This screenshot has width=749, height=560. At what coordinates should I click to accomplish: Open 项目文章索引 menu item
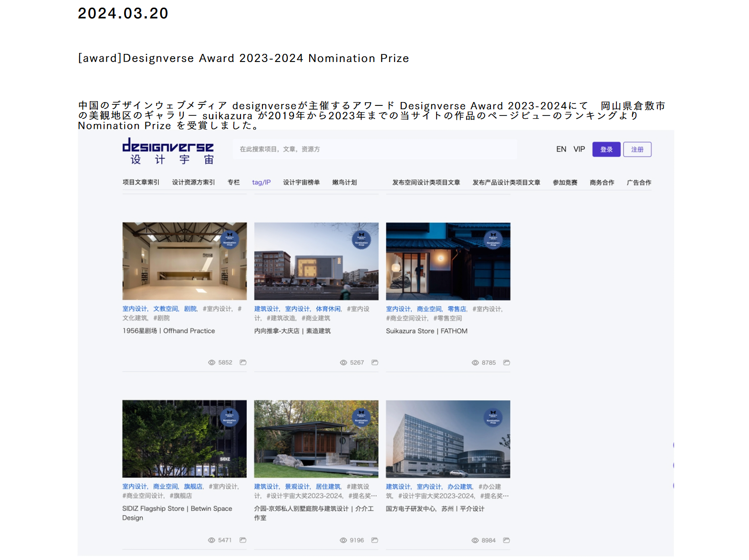(x=141, y=182)
